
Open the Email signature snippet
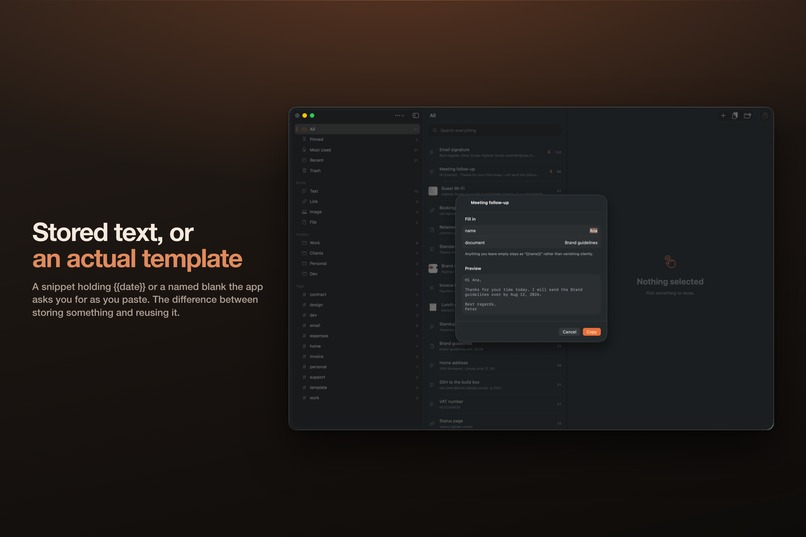(x=495, y=152)
